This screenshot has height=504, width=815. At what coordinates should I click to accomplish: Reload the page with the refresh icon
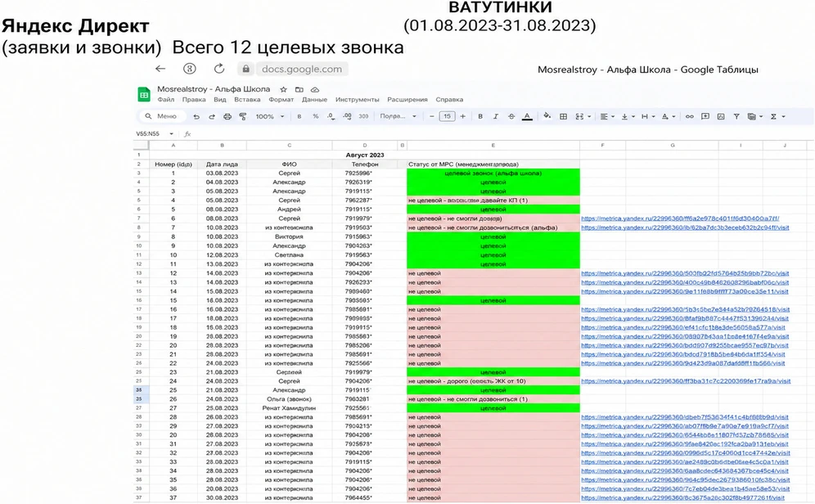click(219, 69)
